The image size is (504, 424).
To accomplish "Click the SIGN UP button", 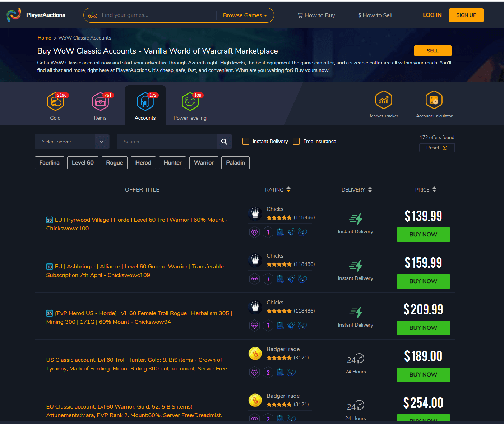I will [466, 15].
